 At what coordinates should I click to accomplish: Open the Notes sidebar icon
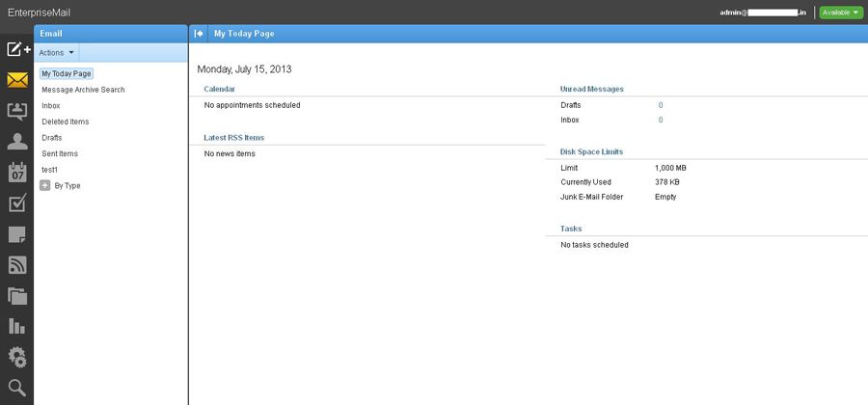tap(17, 234)
